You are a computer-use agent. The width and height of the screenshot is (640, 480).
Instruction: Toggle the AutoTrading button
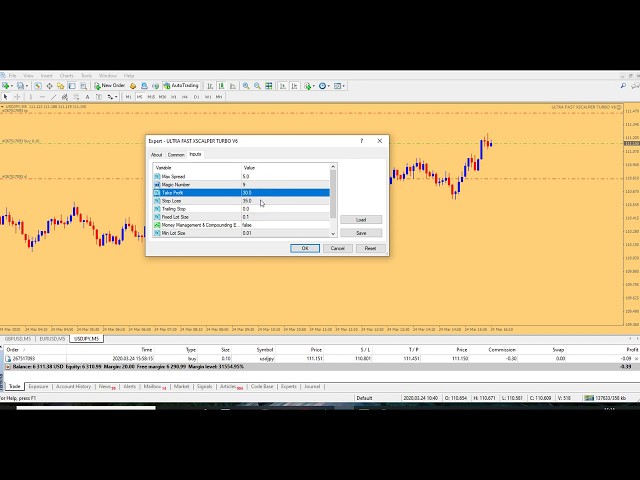pyautogui.click(x=181, y=86)
